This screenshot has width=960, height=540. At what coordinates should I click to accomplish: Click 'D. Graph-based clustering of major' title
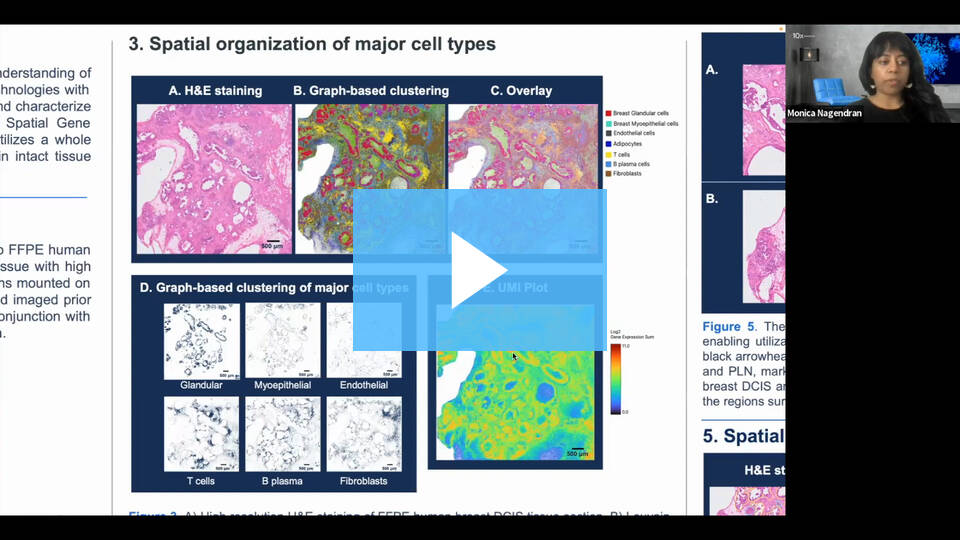(244, 288)
